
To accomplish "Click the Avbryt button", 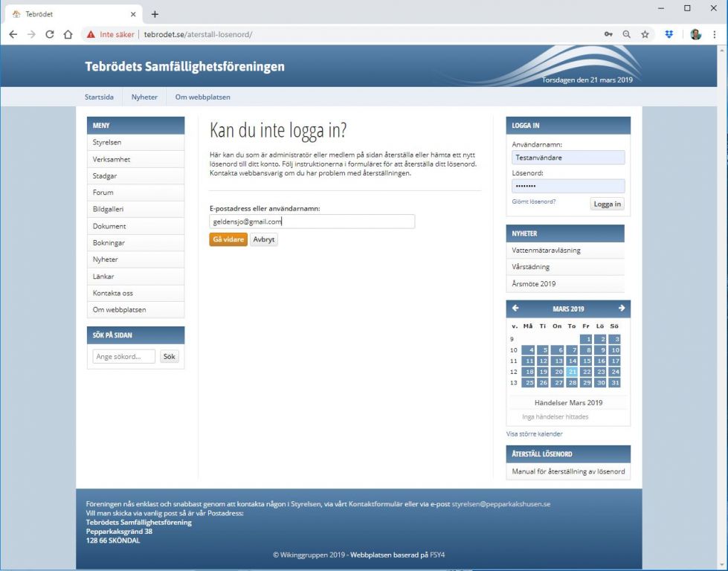I will pyautogui.click(x=263, y=239).
